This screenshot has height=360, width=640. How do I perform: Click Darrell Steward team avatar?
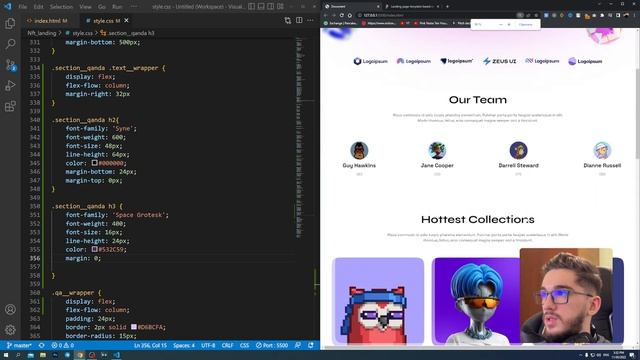518,150
